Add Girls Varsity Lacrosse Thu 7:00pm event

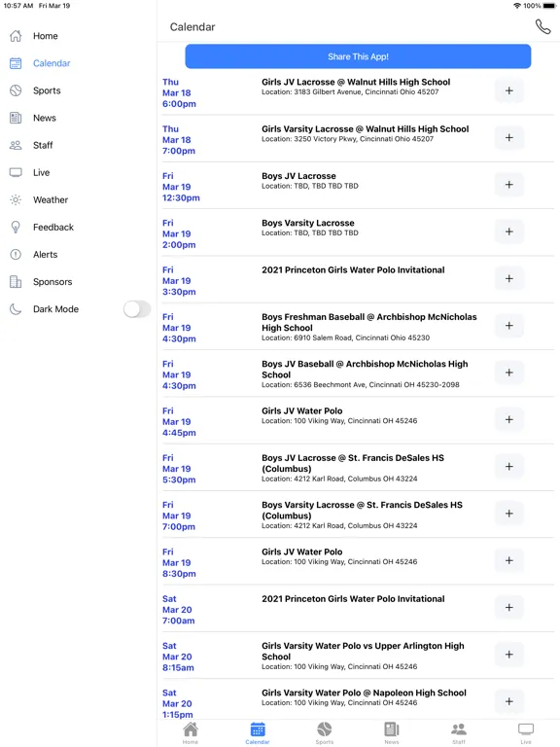coord(509,138)
